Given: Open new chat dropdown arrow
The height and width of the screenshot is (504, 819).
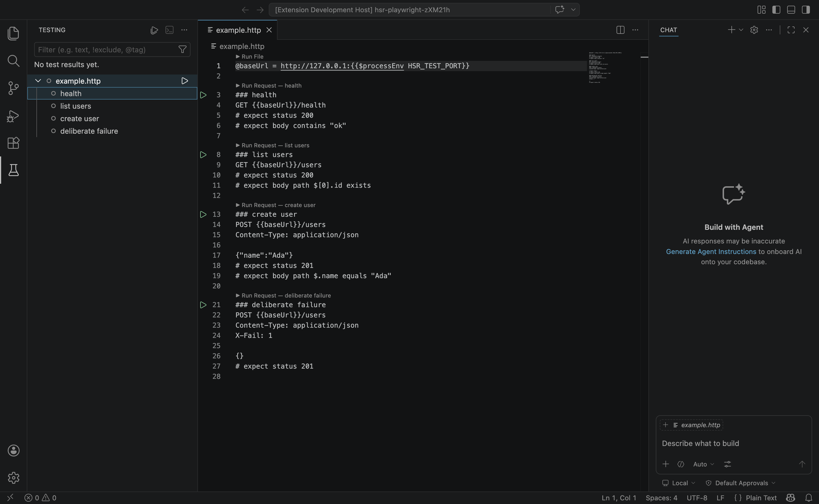Looking at the screenshot, I should point(741,30).
